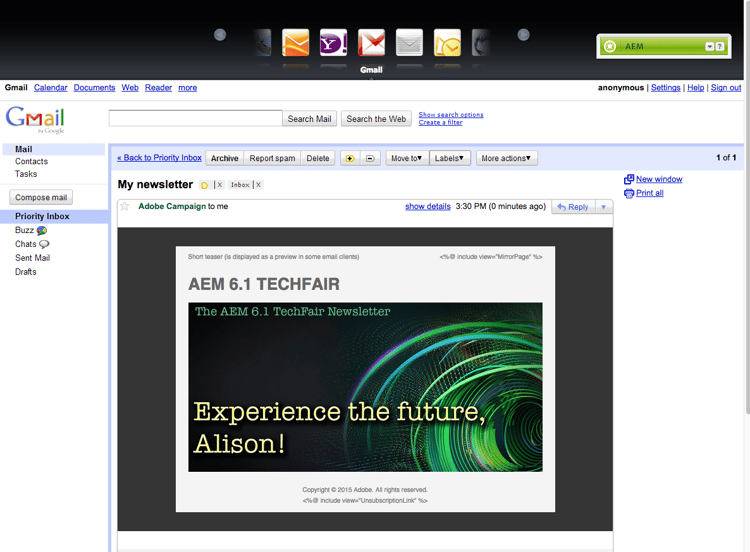Open the Chats folder label
The width and height of the screenshot is (750, 552).
(x=25, y=244)
